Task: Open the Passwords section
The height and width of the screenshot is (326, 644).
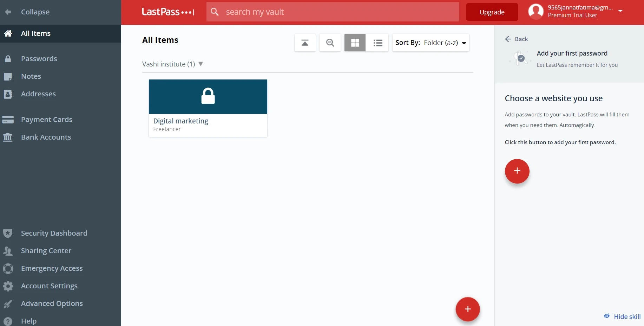Action: 39,58
